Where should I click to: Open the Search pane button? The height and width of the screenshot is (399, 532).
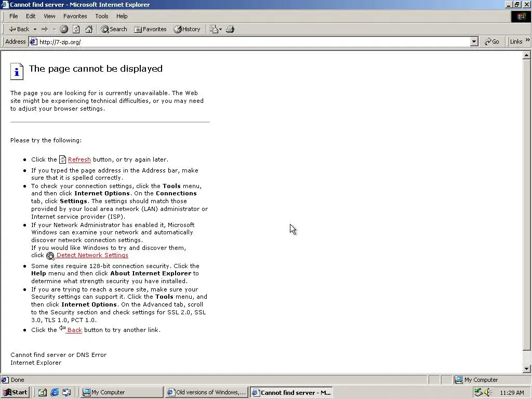(x=114, y=29)
